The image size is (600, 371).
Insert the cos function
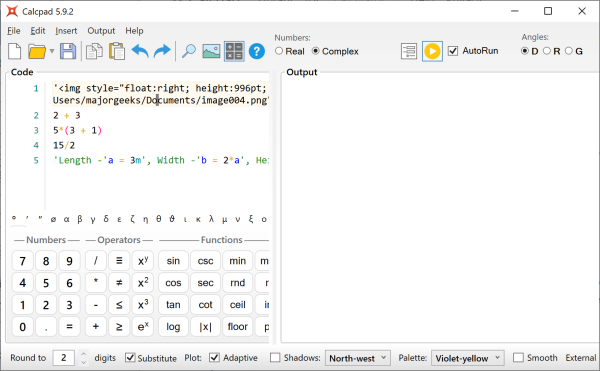[173, 283]
